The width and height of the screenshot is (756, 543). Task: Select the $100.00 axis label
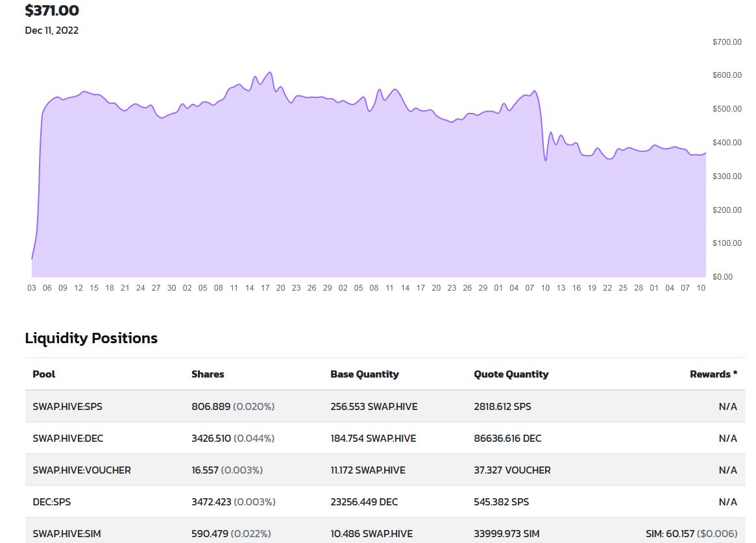[727, 243]
